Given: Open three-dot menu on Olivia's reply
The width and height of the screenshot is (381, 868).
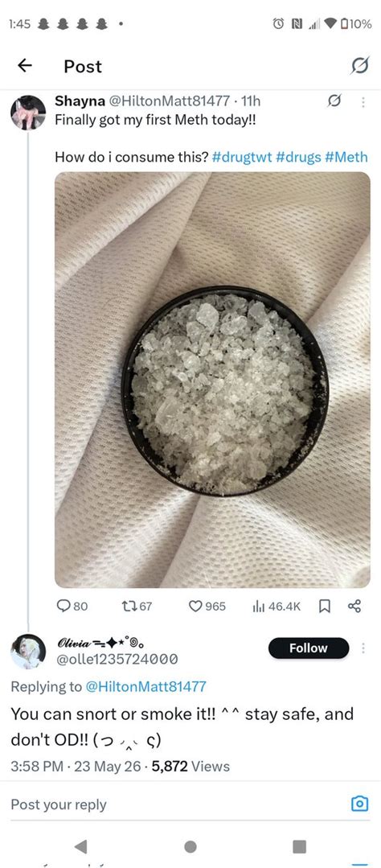Looking at the screenshot, I should click(363, 648).
